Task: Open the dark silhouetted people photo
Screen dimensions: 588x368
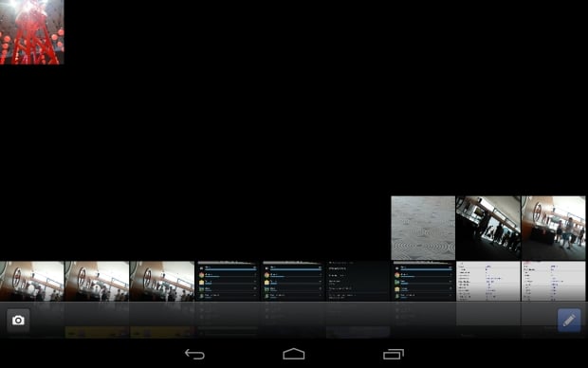Action: coord(487,228)
